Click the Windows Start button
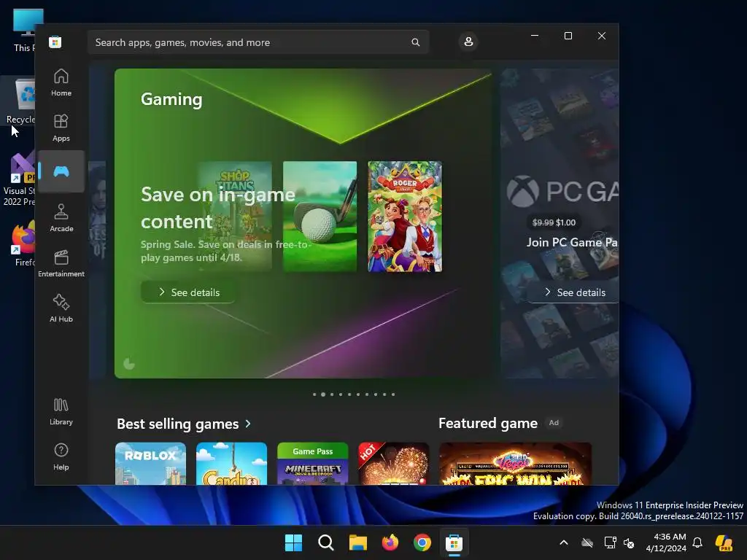 [x=293, y=542]
